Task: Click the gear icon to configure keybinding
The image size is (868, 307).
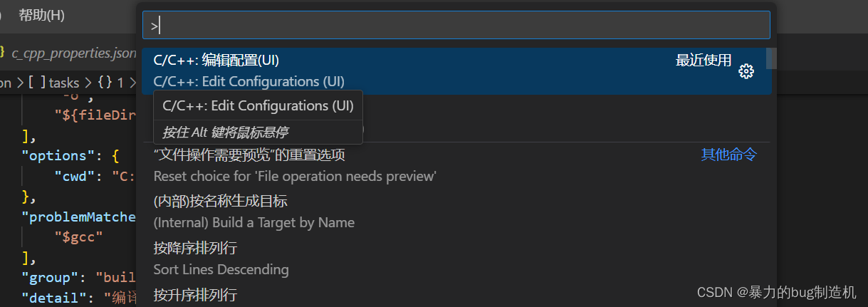Action: [x=746, y=71]
